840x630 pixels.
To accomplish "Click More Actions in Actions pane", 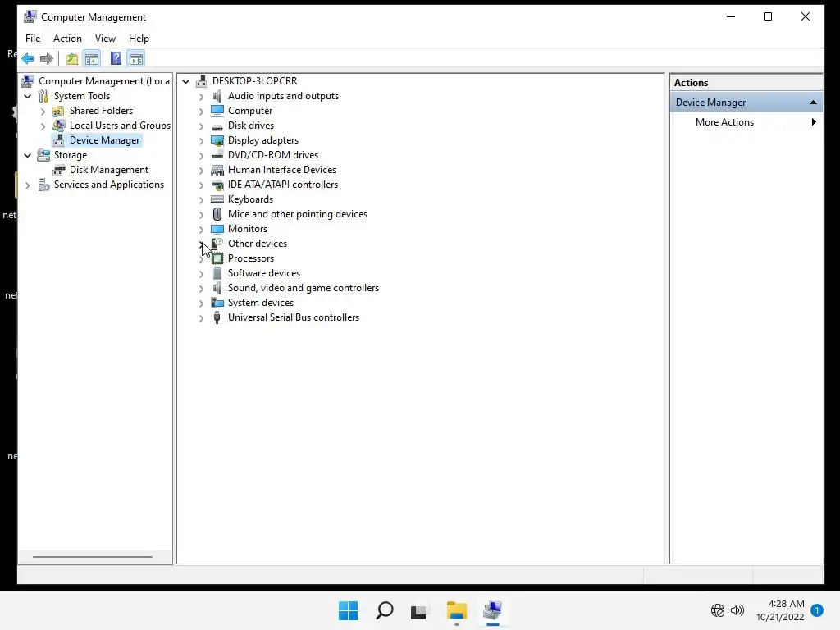I will pyautogui.click(x=724, y=122).
